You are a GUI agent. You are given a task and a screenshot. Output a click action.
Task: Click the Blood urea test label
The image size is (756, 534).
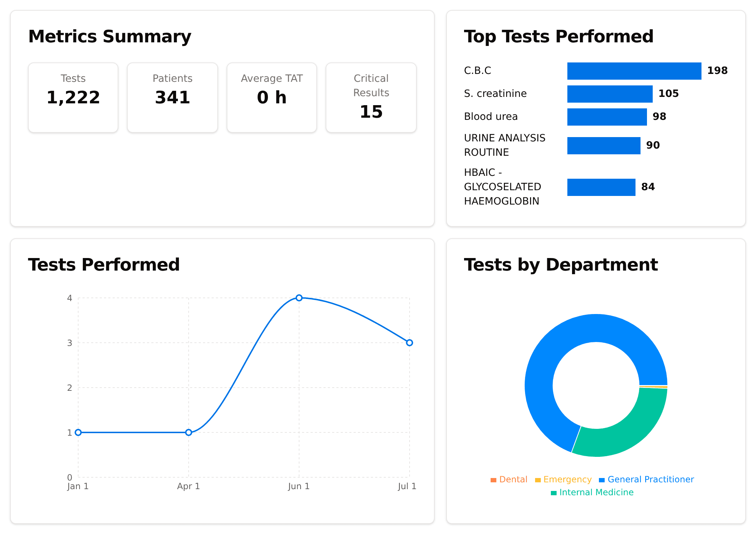491,117
